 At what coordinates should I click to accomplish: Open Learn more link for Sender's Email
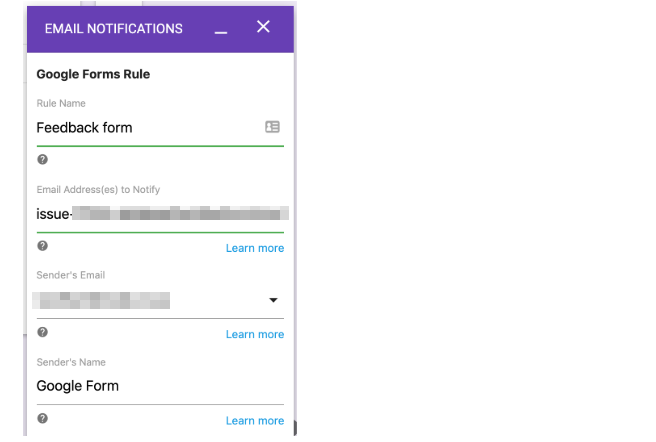tap(254, 334)
